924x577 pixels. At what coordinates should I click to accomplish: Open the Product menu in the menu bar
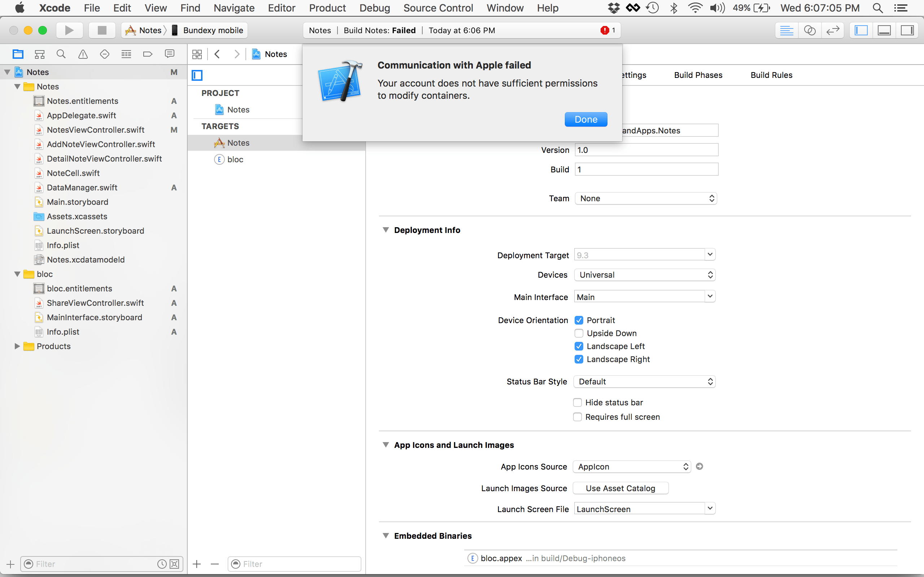[x=327, y=8]
